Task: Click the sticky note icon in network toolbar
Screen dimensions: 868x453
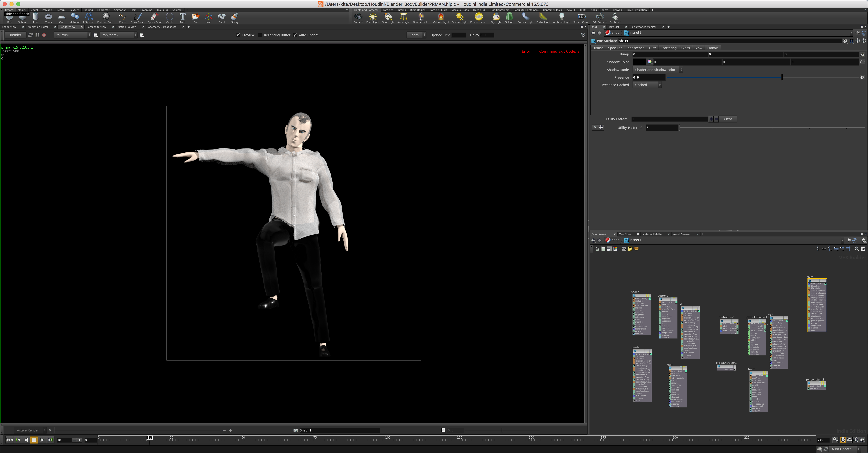Action: (630, 249)
